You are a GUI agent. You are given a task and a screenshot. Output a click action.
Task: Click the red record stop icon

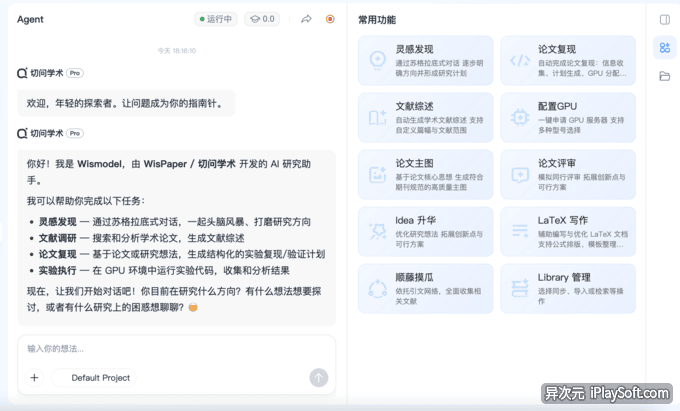click(330, 19)
